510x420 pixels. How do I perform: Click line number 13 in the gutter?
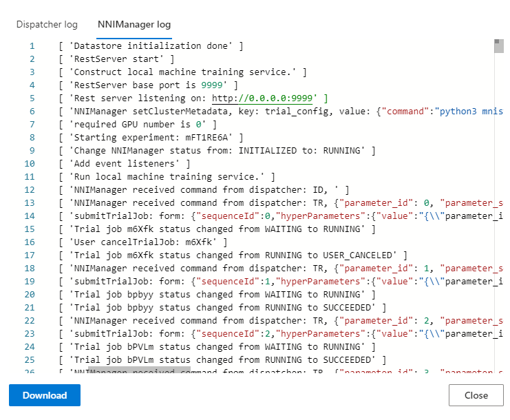point(29,203)
